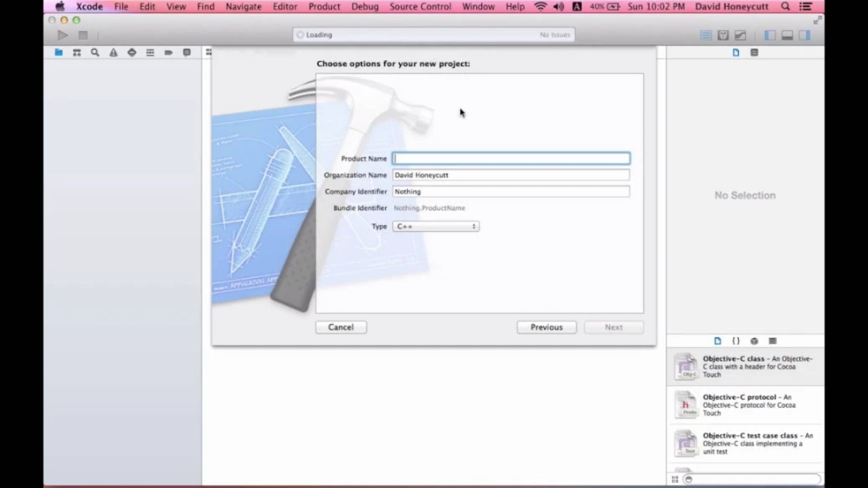The image size is (868, 488).
Task: Click the Company Identifier field
Action: 511,192
